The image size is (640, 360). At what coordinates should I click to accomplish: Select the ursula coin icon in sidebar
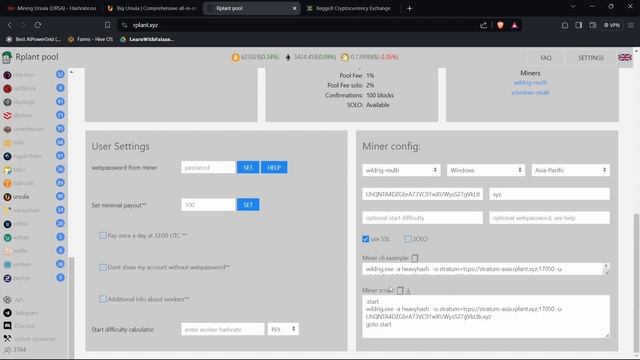(x=7, y=197)
